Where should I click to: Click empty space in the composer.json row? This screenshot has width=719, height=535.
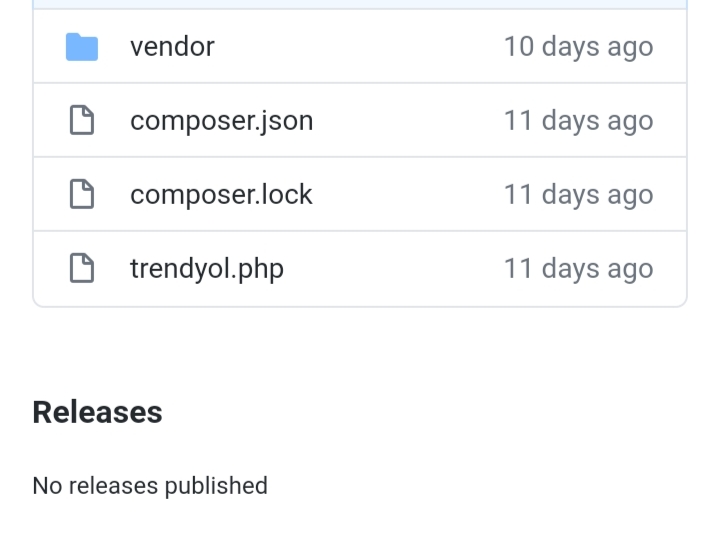point(410,121)
